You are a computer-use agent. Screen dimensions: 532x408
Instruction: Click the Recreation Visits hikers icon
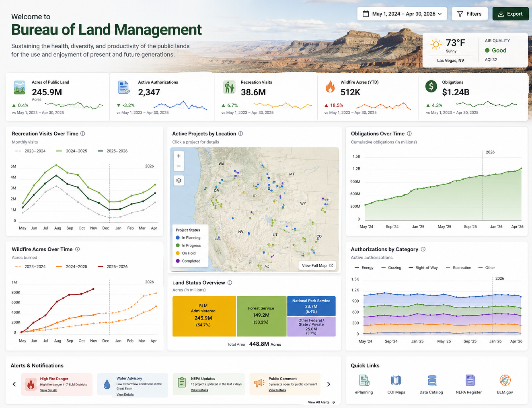(x=229, y=87)
